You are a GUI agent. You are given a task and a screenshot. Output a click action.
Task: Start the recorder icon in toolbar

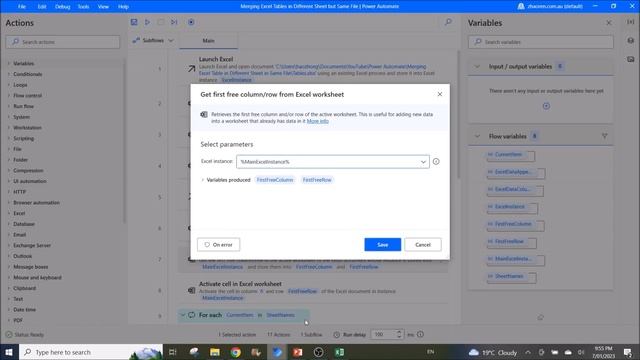tap(191, 22)
